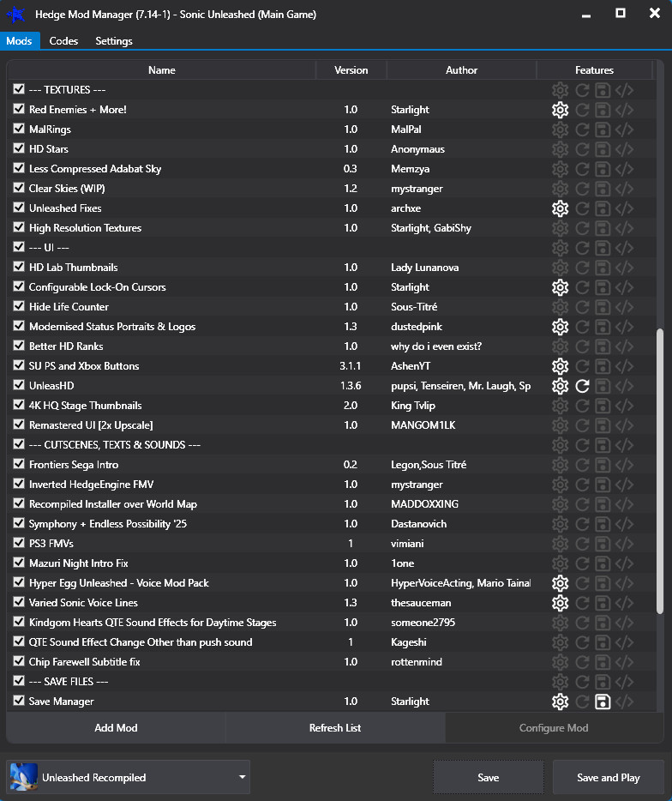Image resolution: width=672 pixels, height=801 pixels.
Task: Sort mod list by Name column header
Action: (x=161, y=70)
